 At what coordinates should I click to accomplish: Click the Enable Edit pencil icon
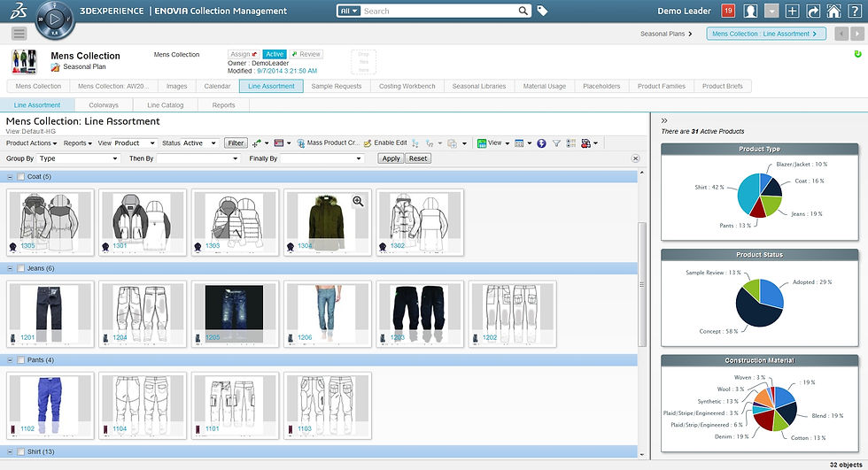[368, 143]
